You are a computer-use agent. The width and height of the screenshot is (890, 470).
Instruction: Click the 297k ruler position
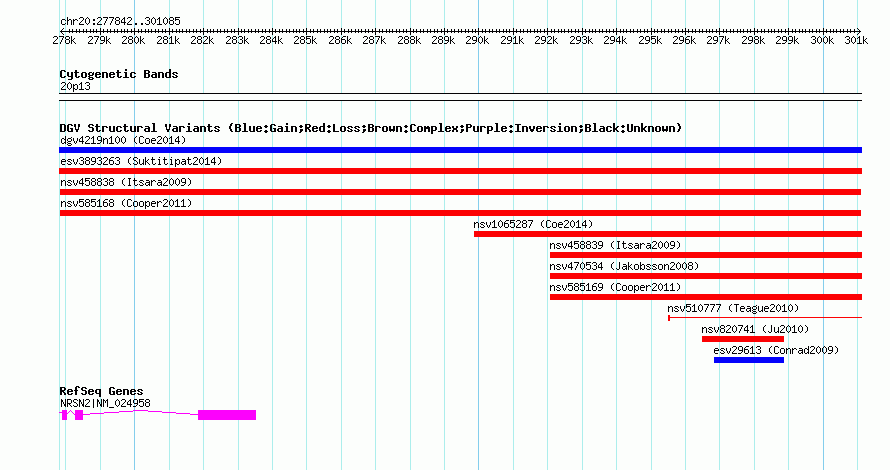718,40
